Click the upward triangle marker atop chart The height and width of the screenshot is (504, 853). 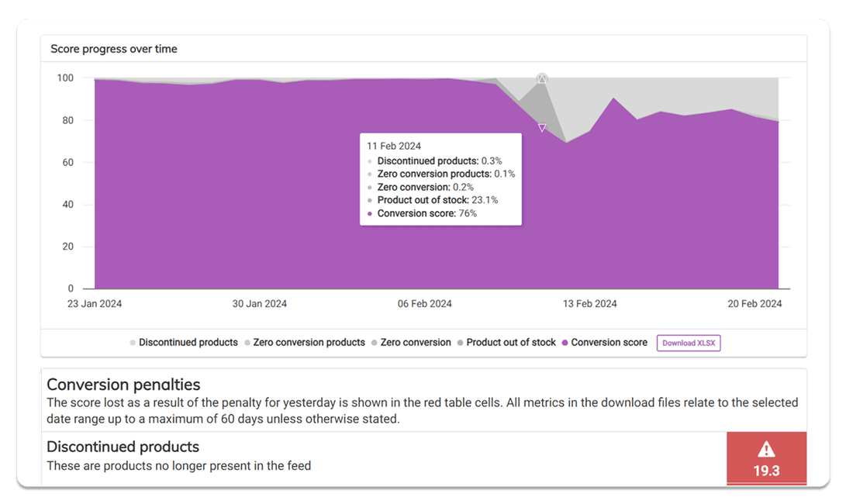coord(542,78)
